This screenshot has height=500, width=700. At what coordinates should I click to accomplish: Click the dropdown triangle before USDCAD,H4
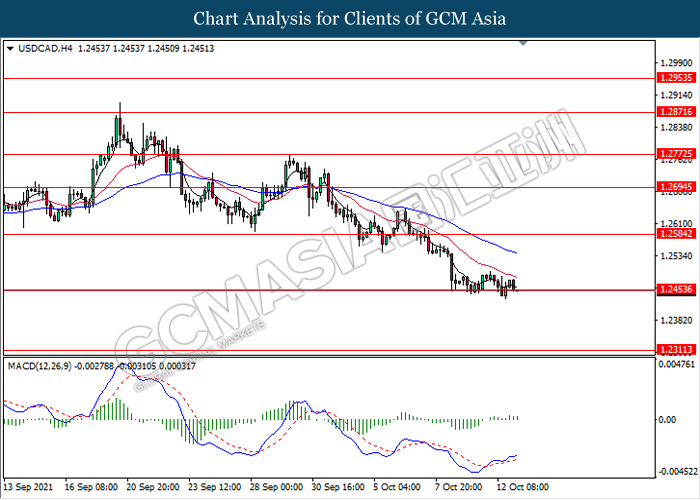[x=10, y=48]
